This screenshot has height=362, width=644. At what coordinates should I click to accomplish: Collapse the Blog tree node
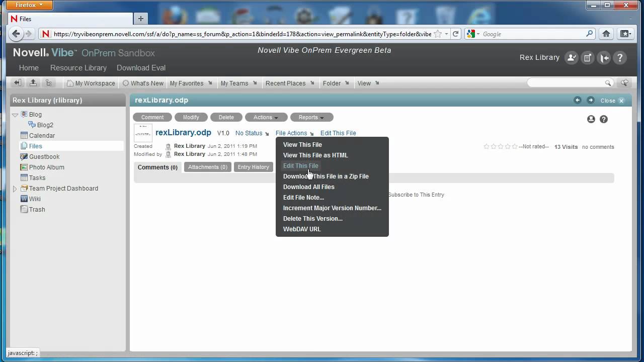pos(15,115)
